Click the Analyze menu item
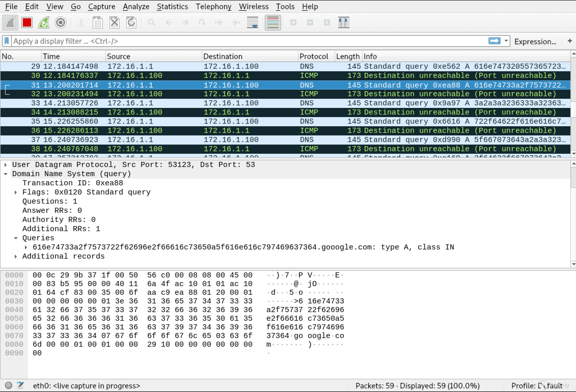This screenshot has width=576, height=392. click(135, 7)
